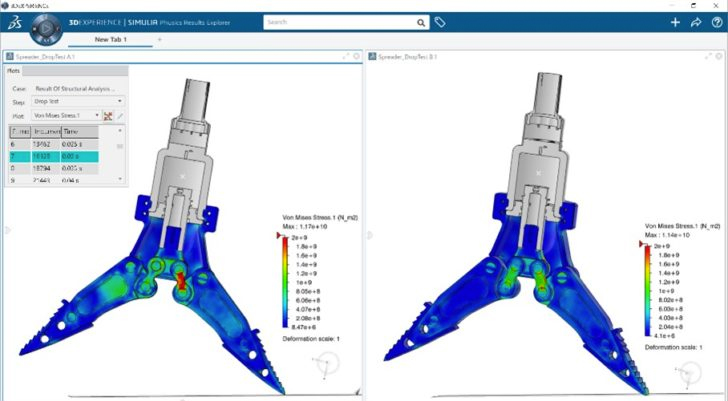This screenshot has width=728, height=401.
Task: Select frame row 9 with time 0.04 s
Action: [x=54, y=180]
